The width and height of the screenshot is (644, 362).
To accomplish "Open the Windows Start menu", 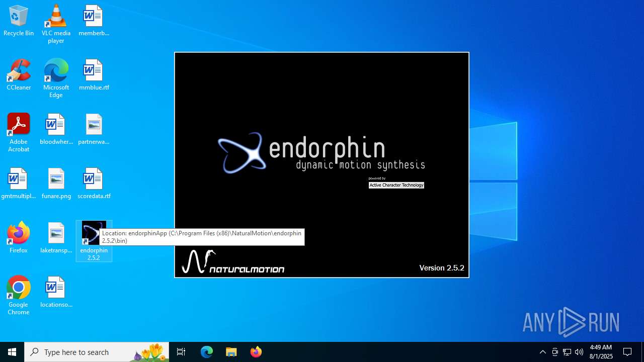I will click(12, 352).
